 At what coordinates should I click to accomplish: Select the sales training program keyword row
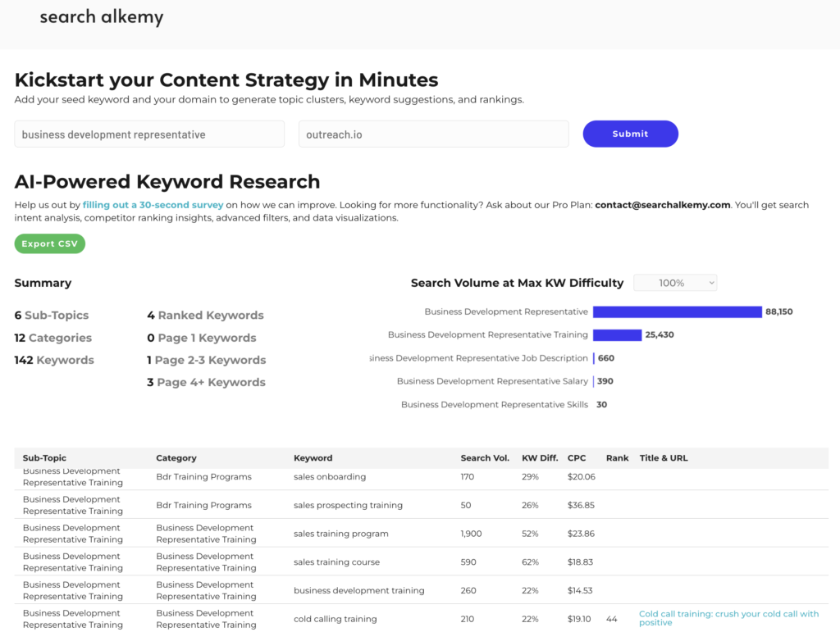pyautogui.click(x=340, y=534)
